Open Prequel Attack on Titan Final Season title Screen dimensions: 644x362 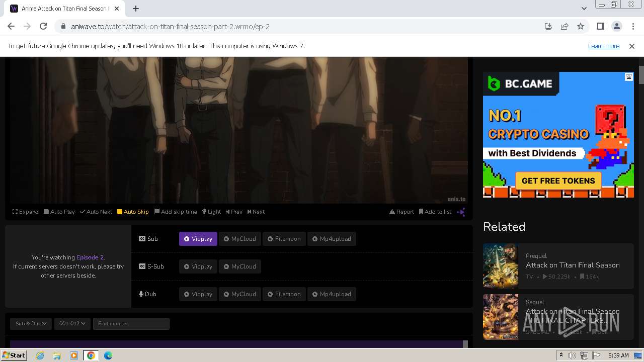[x=573, y=265]
